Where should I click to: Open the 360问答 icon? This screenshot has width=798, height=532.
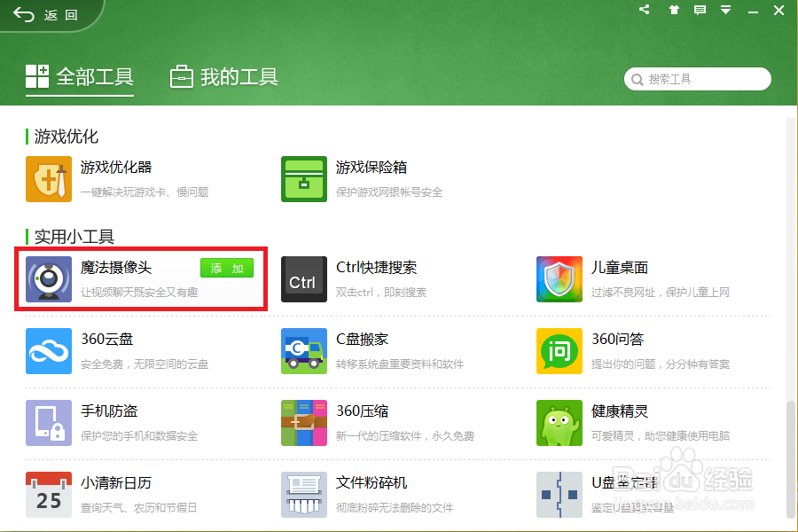pos(559,351)
